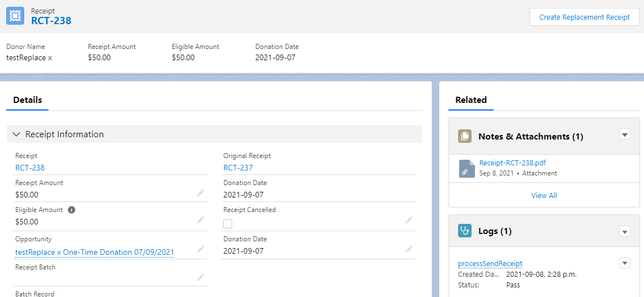Click the RCT-238 page title
Screen dimensions: 644x297
[51, 21]
